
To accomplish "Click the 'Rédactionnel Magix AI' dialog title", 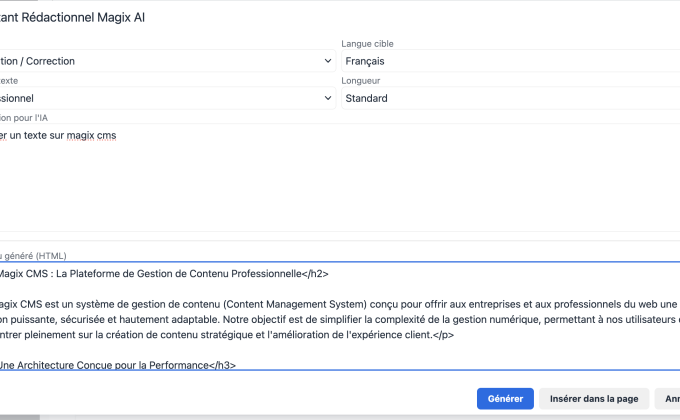I will click(x=83, y=17).
